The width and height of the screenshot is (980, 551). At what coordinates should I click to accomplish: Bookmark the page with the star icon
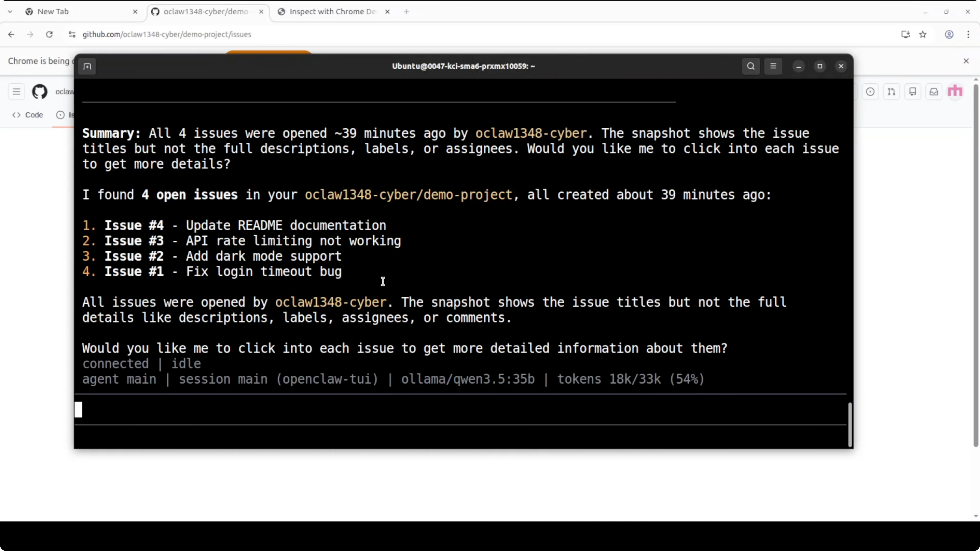click(x=923, y=34)
